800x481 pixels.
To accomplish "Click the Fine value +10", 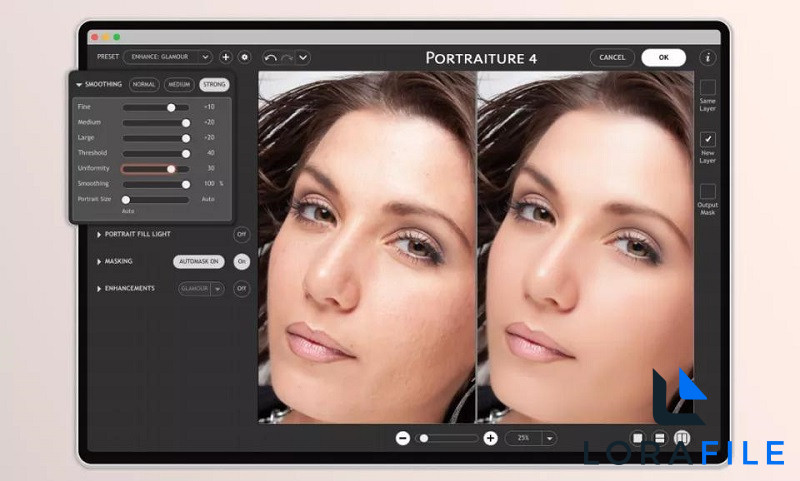I will pos(209,107).
